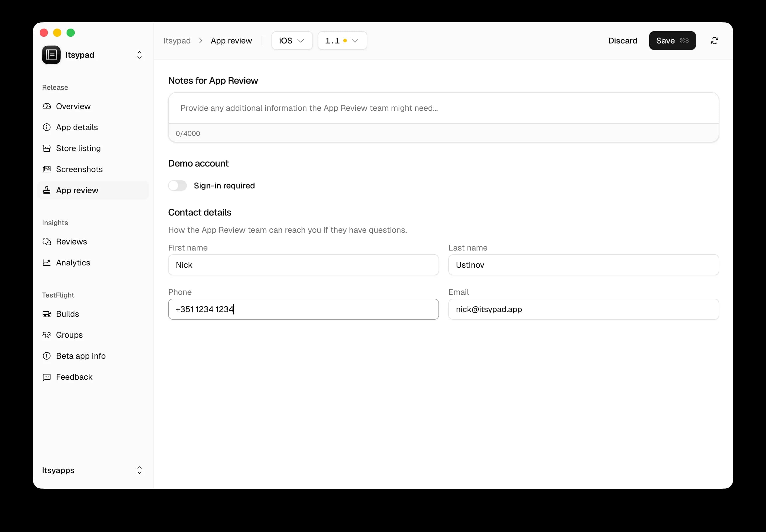
Task: Click the App review stamp icon
Action: [x=47, y=190]
